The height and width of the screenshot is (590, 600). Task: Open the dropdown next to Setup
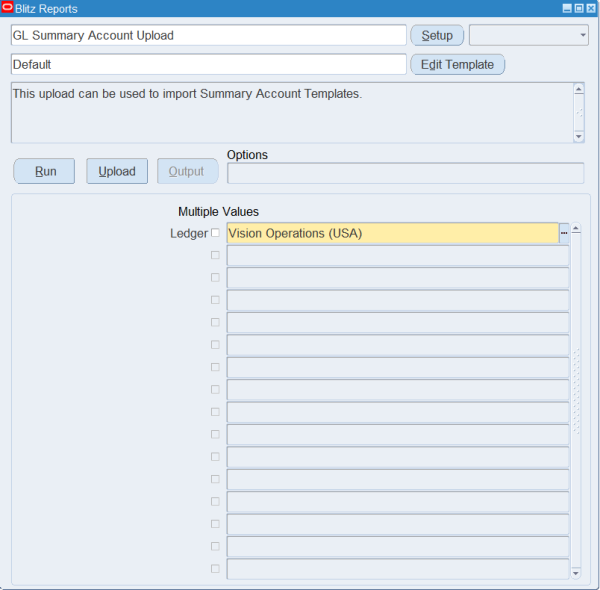pyautogui.click(x=529, y=35)
